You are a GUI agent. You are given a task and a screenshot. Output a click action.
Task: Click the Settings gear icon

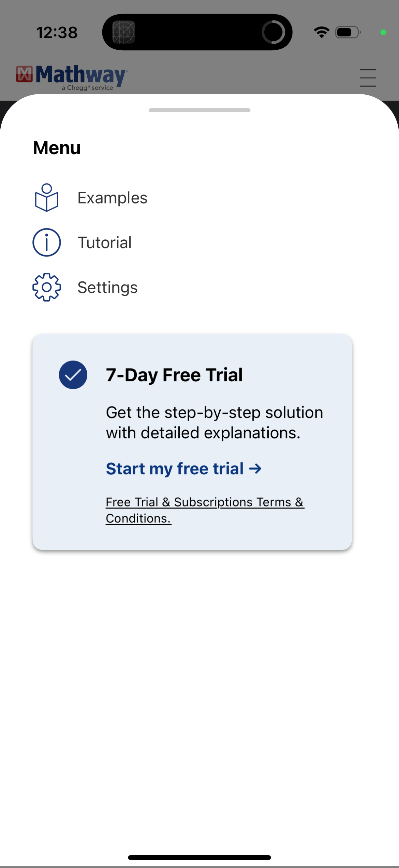46,287
